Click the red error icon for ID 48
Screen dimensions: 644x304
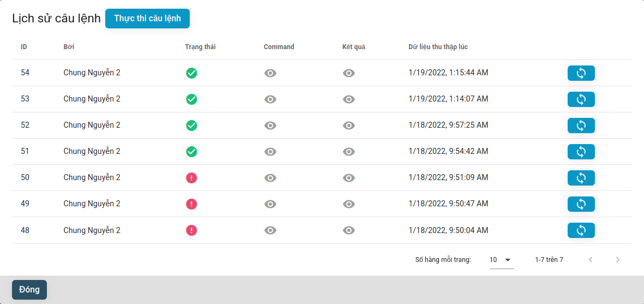(191, 230)
